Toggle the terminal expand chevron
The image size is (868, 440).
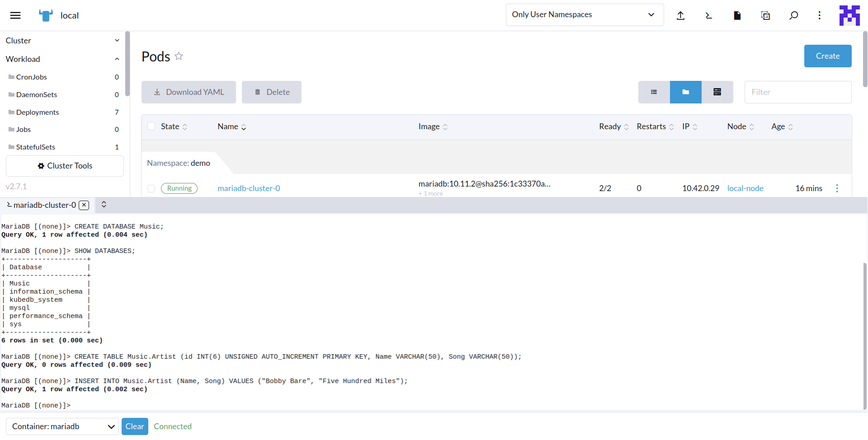point(104,204)
